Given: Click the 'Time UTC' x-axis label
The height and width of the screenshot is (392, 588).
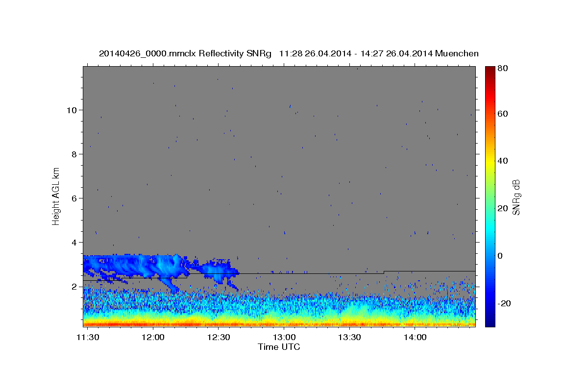Looking at the screenshot, I should 279,347.
